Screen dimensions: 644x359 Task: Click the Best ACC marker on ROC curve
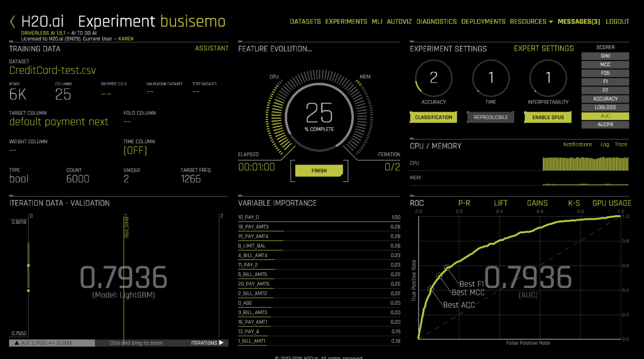click(x=431, y=289)
